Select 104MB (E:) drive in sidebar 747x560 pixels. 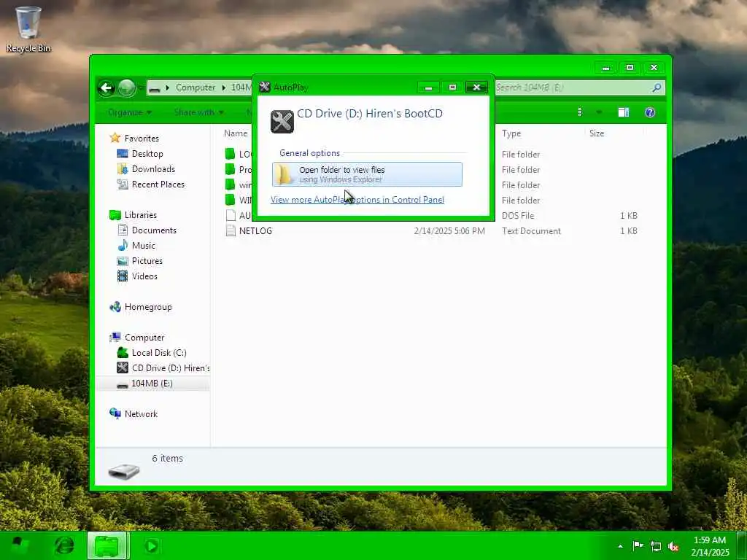152,384
